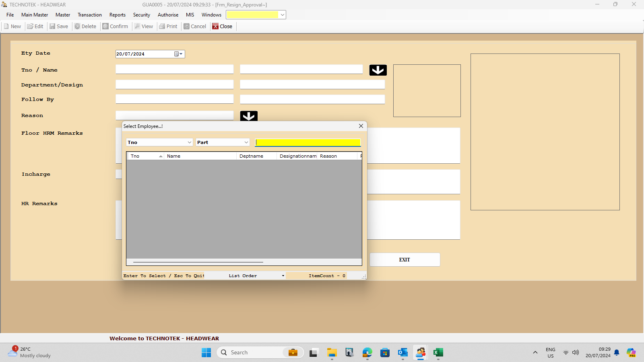This screenshot has height=362, width=644.
Task: Click black down-arrow beside Tno / Name
Action: 378,70
